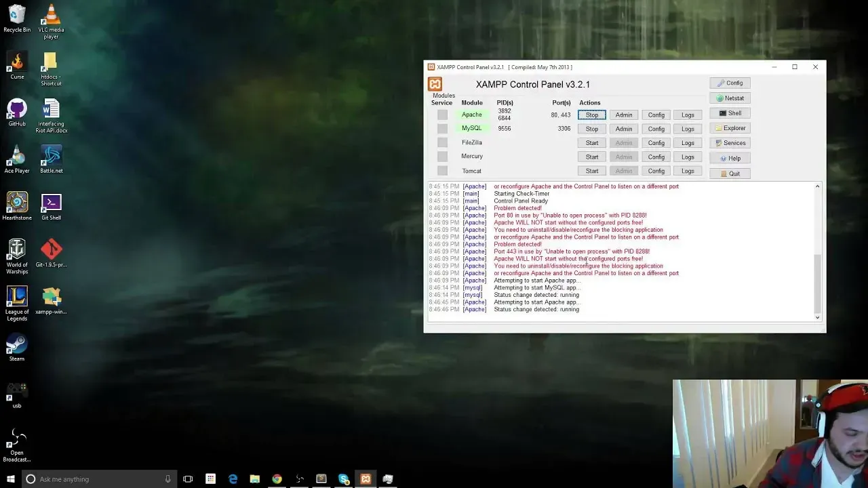Open VLC media player desktop icon
The image size is (868, 488).
click(x=51, y=22)
